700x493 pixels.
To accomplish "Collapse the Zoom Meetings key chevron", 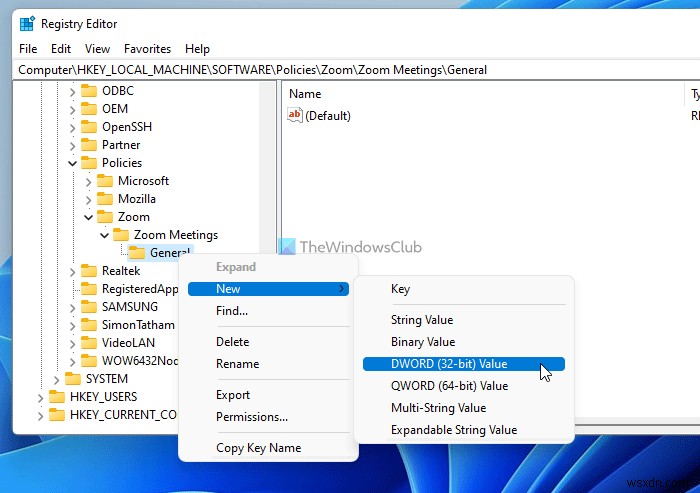I will point(104,235).
